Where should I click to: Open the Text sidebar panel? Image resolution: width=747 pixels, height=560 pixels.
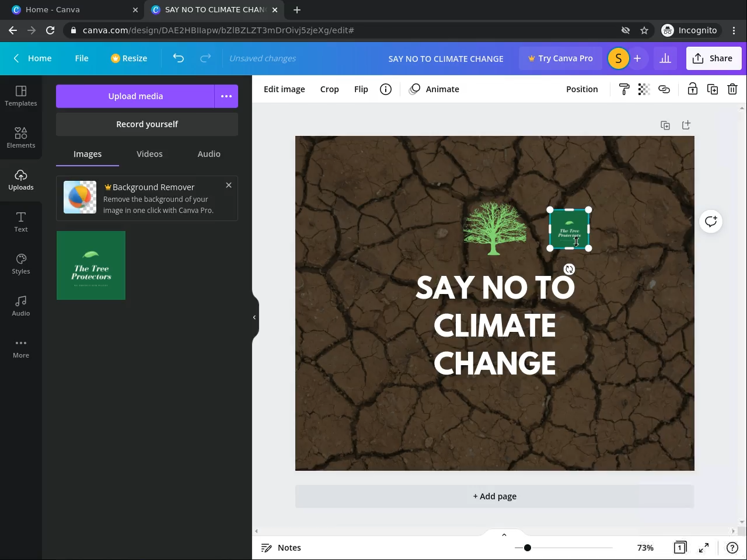click(x=21, y=222)
